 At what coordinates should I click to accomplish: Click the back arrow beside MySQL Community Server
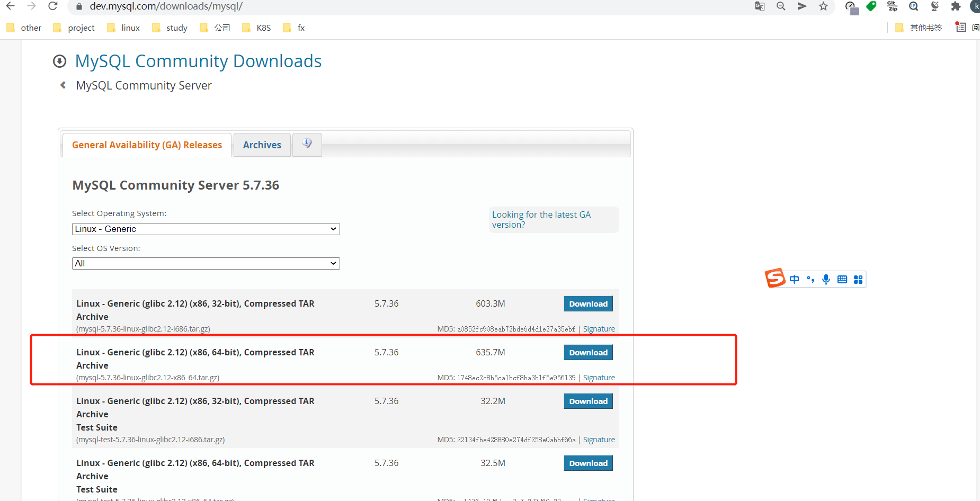coord(63,85)
